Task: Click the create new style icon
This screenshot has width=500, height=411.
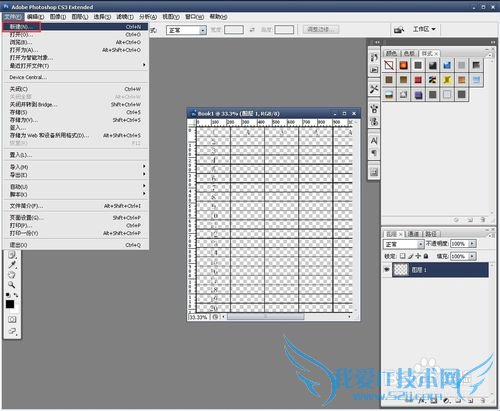Action: click(470, 220)
